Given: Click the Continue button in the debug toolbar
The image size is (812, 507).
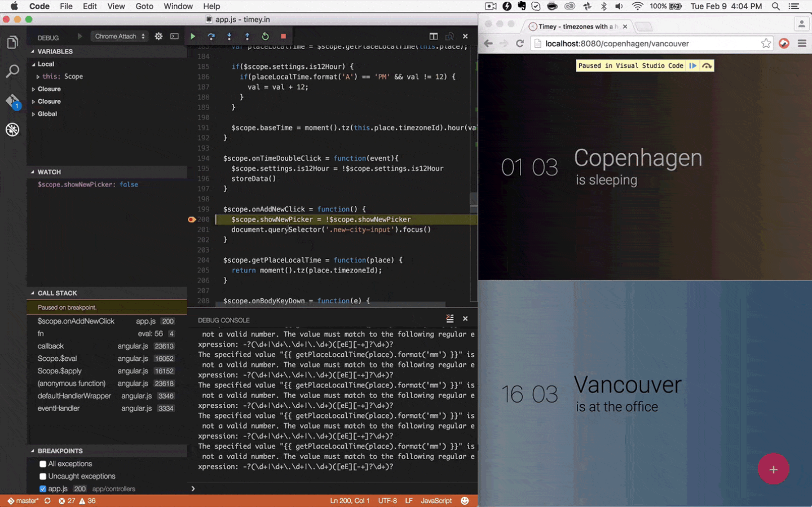Looking at the screenshot, I should pos(193,36).
